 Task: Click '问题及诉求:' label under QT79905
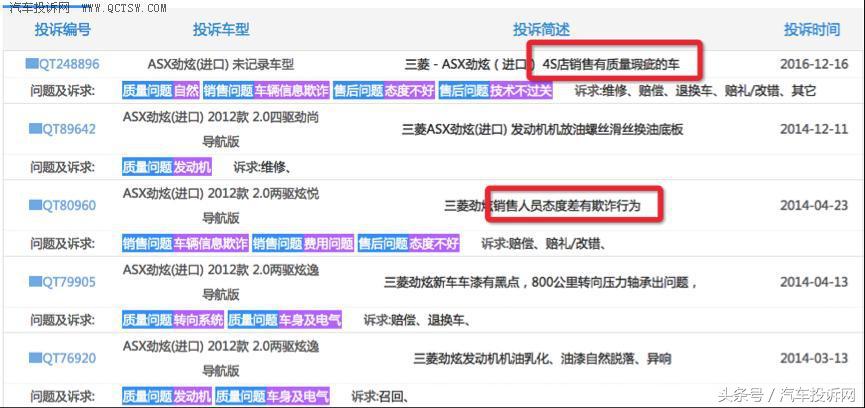click(63, 320)
